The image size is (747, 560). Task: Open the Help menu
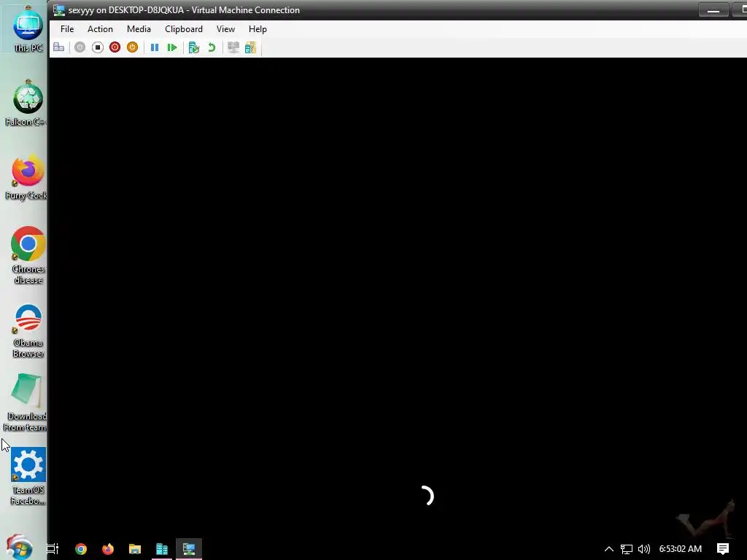tap(258, 29)
